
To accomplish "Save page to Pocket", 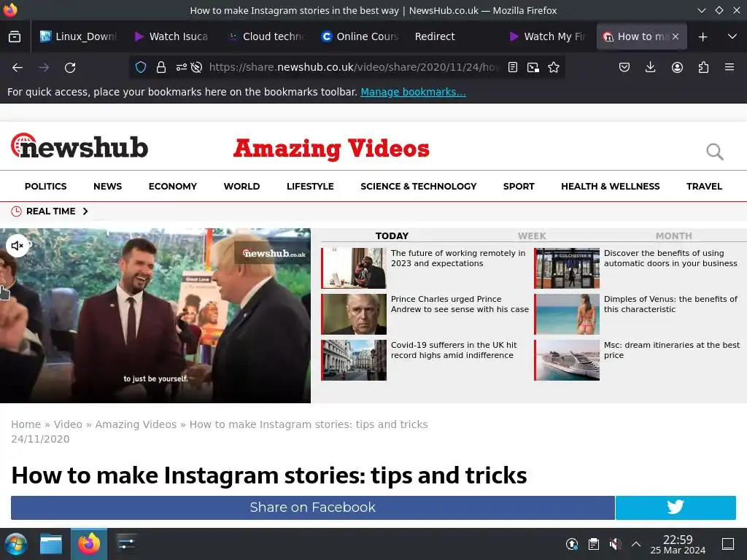I will click(x=624, y=67).
